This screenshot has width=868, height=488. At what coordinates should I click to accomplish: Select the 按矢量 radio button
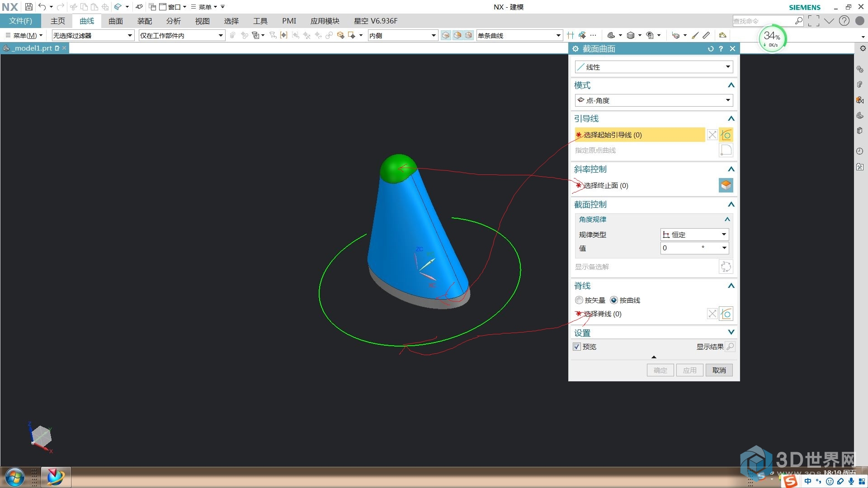tap(579, 300)
